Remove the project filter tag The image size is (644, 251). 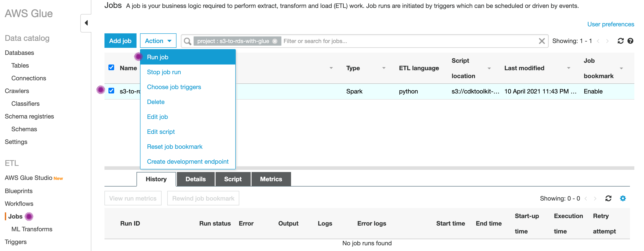coord(275,41)
